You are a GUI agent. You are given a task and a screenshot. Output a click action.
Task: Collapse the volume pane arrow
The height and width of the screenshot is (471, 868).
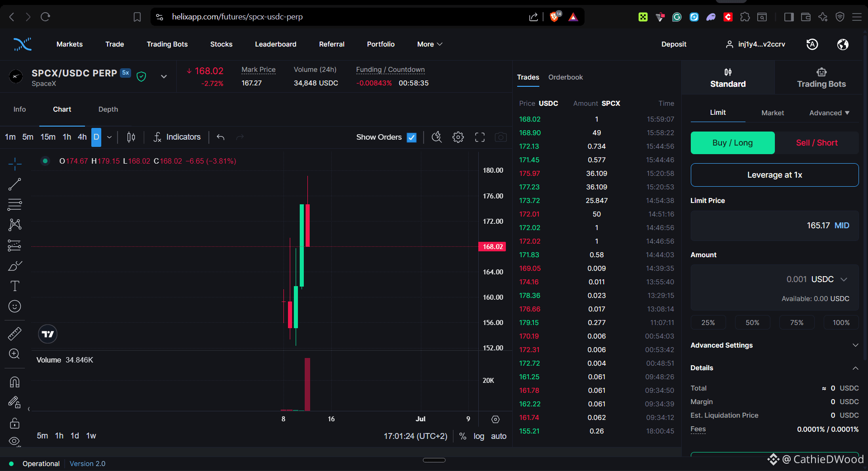[x=29, y=409]
